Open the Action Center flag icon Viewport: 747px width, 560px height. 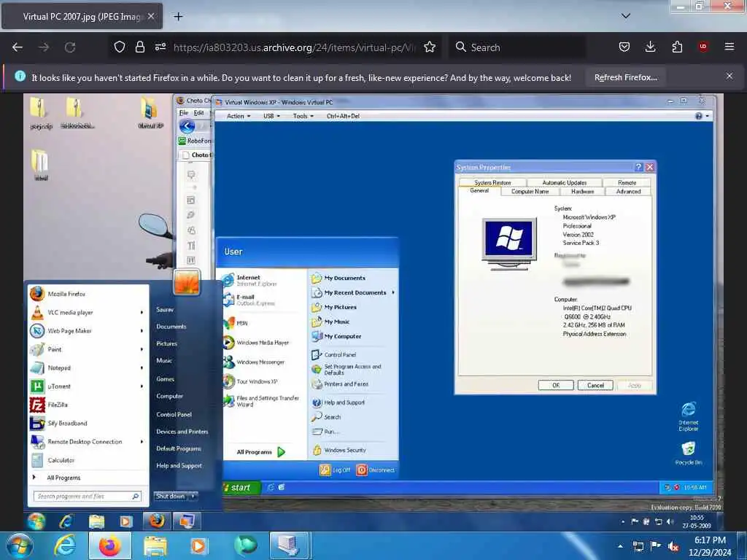click(x=656, y=545)
